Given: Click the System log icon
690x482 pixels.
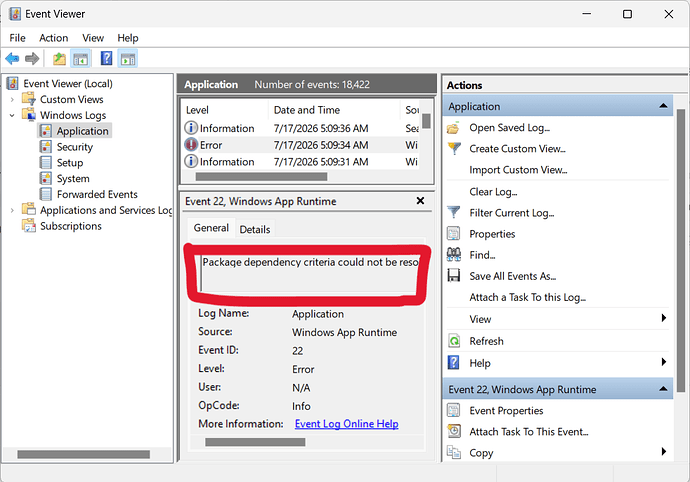Looking at the screenshot, I should pos(46,178).
